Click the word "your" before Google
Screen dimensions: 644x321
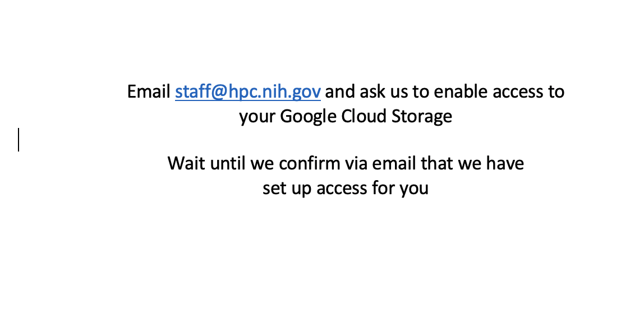257,117
